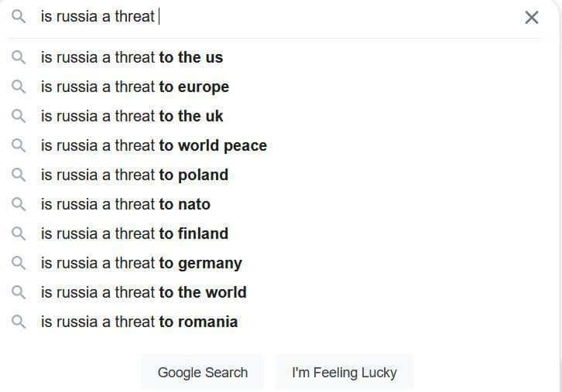562x392 pixels.
Task: Click the Google Search button
Action: pyautogui.click(x=203, y=373)
